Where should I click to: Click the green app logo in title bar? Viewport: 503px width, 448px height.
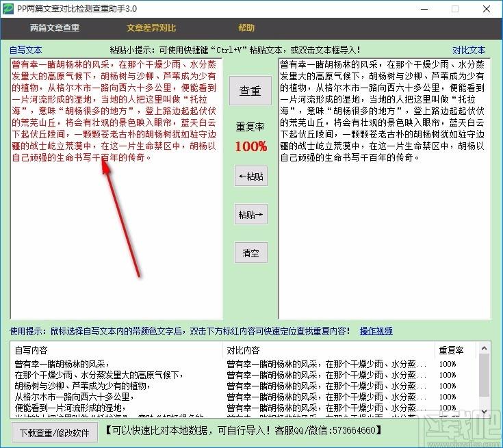(8, 9)
